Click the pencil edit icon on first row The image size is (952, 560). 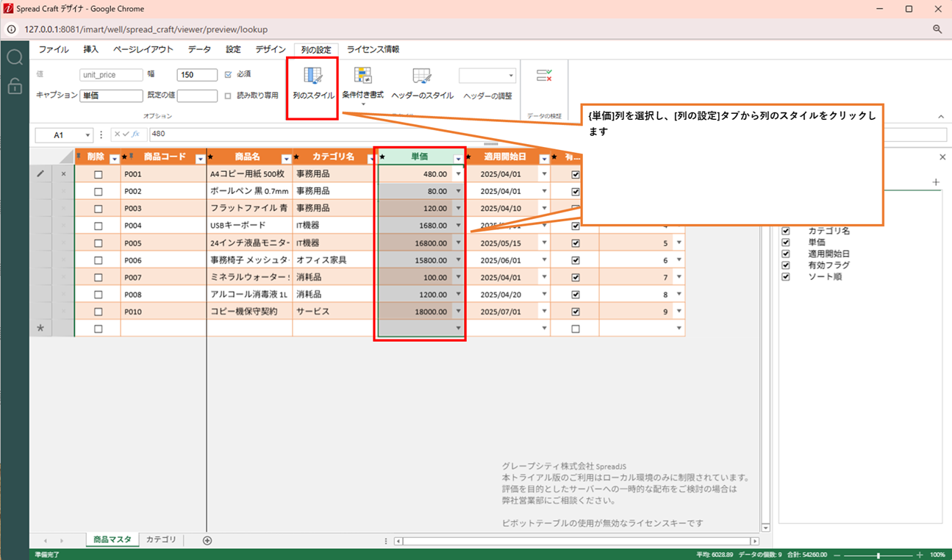40,174
